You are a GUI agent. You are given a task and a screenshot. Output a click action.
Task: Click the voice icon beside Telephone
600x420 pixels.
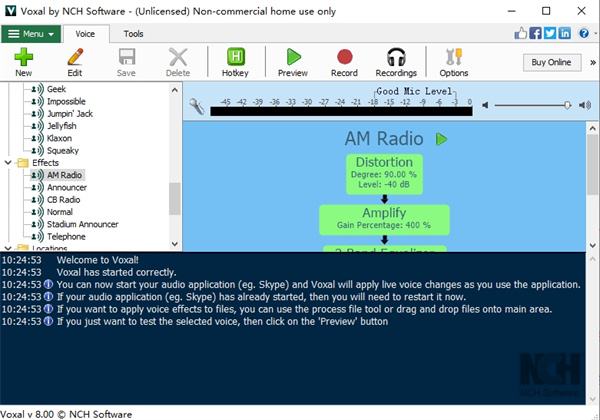38,236
